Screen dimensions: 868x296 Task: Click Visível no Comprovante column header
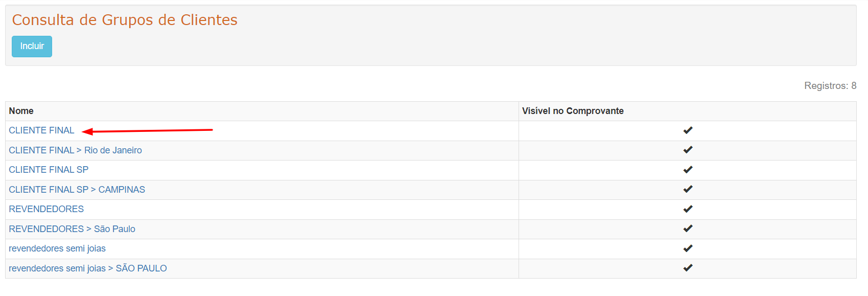(x=572, y=111)
